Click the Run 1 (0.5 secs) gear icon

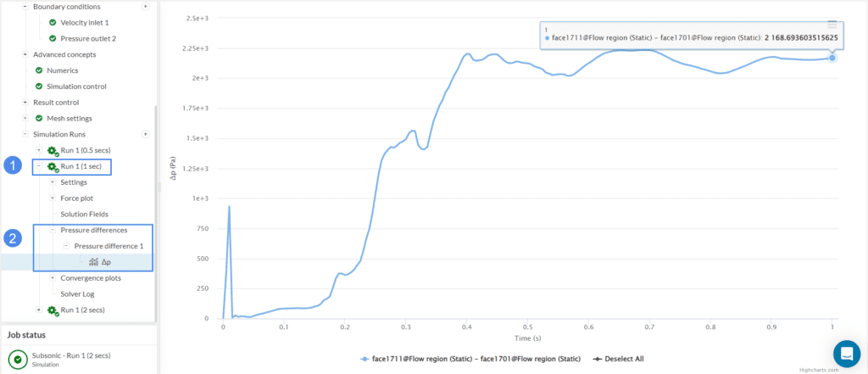coord(53,150)
